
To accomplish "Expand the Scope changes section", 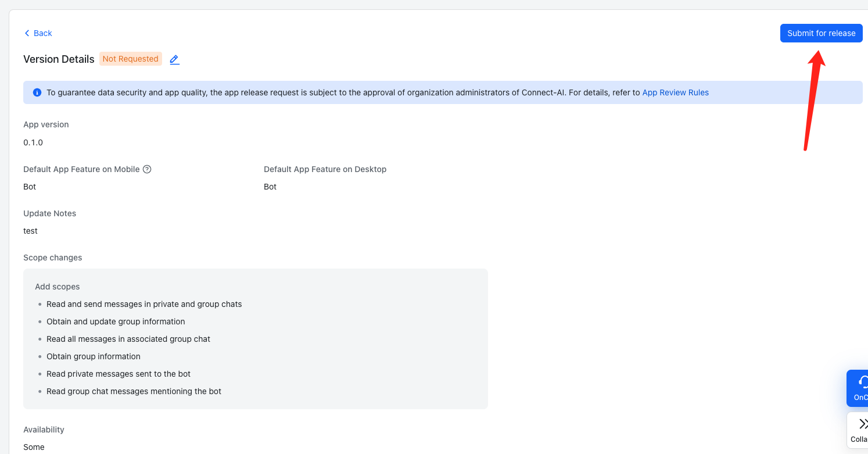I will 52,257.
